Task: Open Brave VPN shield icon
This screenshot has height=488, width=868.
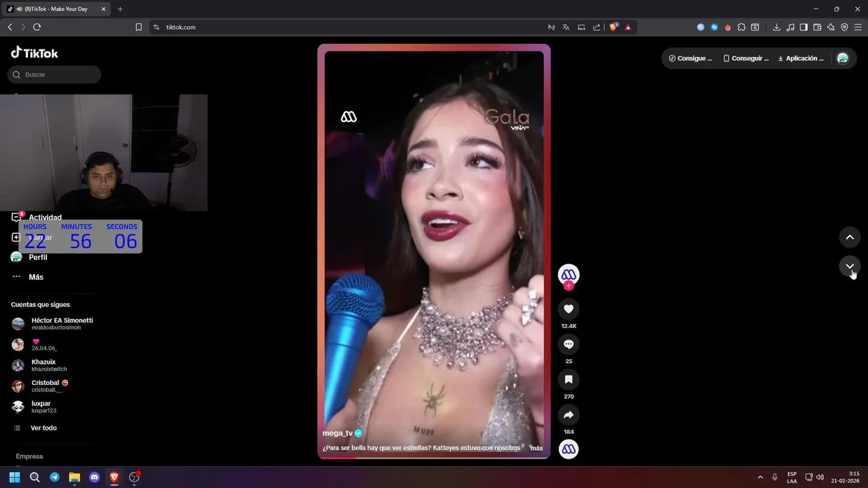Action: coord(844,27)
